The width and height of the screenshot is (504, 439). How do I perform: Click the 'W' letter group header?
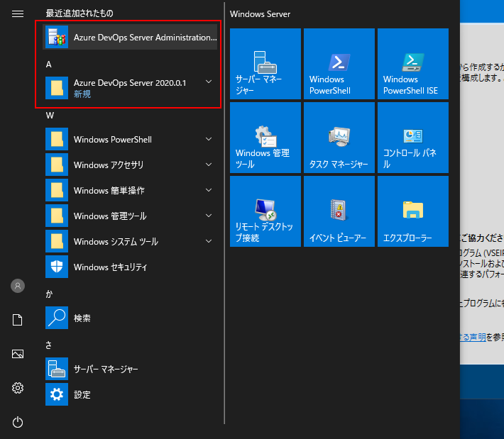point(50,116)
